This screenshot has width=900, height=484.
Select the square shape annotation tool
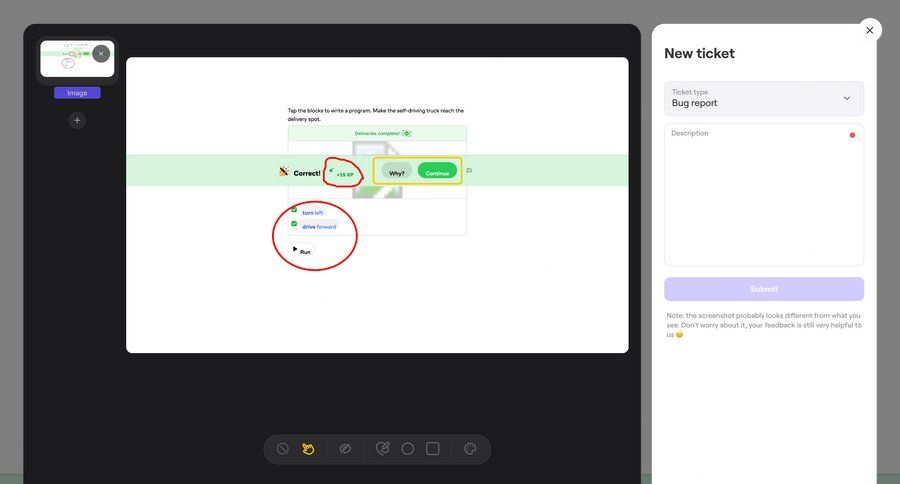[x=432, y=449]
